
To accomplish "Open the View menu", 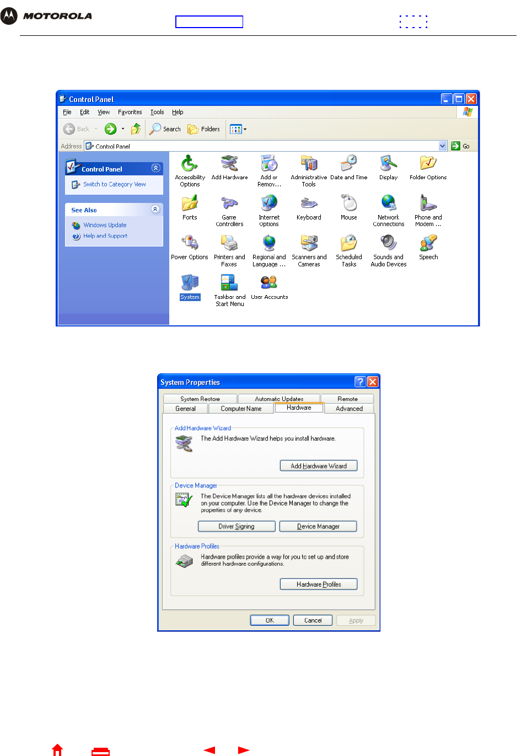I will click(104, 112).
